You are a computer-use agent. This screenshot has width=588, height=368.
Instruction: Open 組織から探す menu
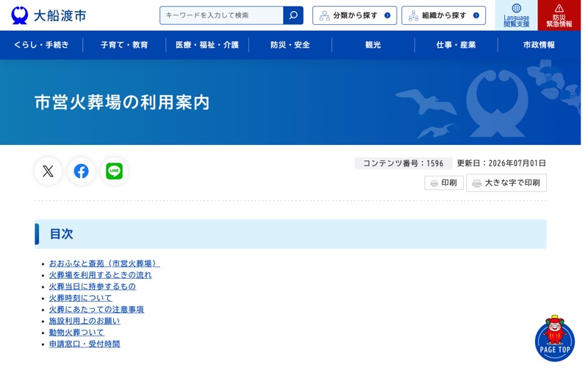443,15
